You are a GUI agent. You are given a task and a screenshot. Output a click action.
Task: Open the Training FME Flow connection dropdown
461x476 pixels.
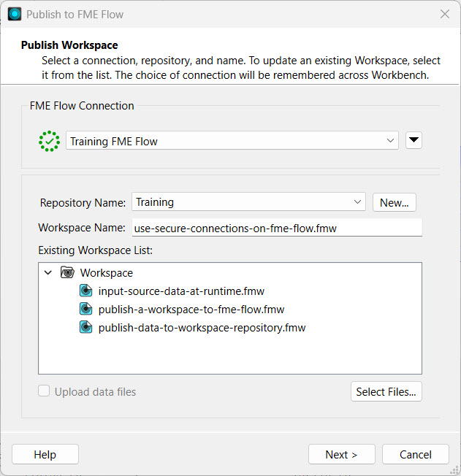click(x=232, y=141)
